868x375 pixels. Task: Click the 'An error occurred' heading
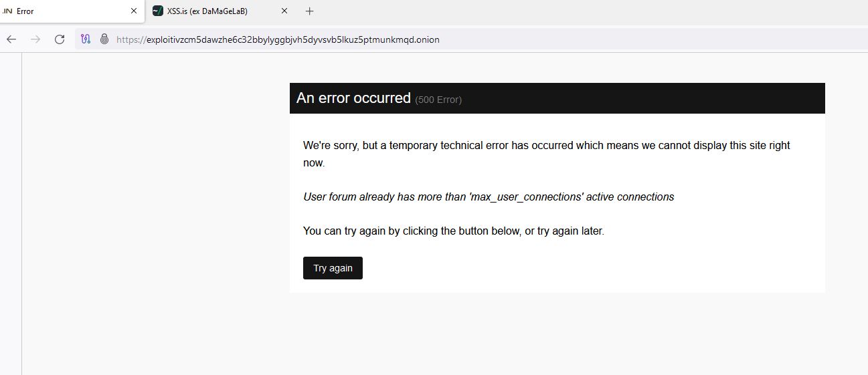tap(353, 98)
